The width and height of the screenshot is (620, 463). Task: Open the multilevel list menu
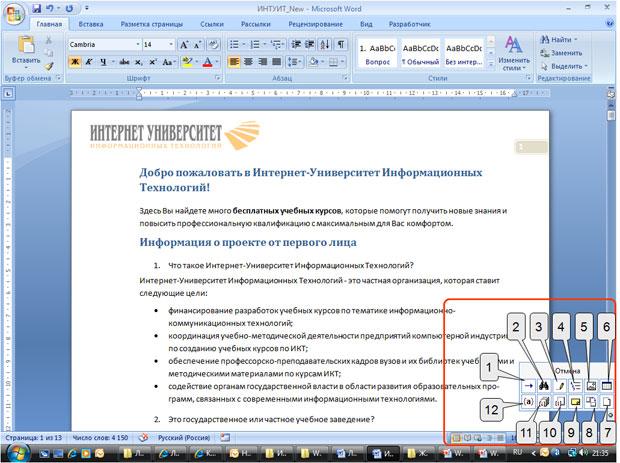pos(277,44)
